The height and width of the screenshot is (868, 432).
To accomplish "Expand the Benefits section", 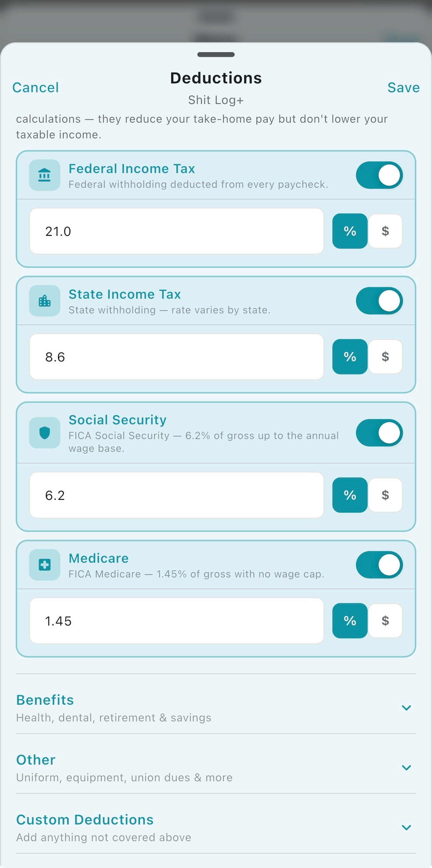I will 406,708.
